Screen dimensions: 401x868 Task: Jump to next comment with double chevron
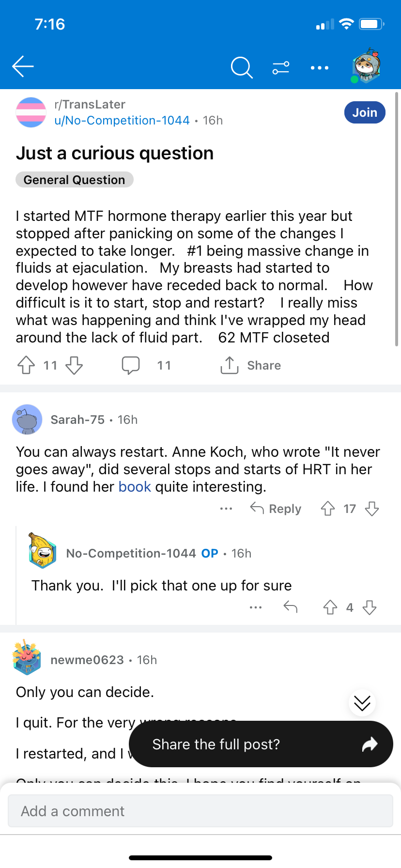[362, 703]
